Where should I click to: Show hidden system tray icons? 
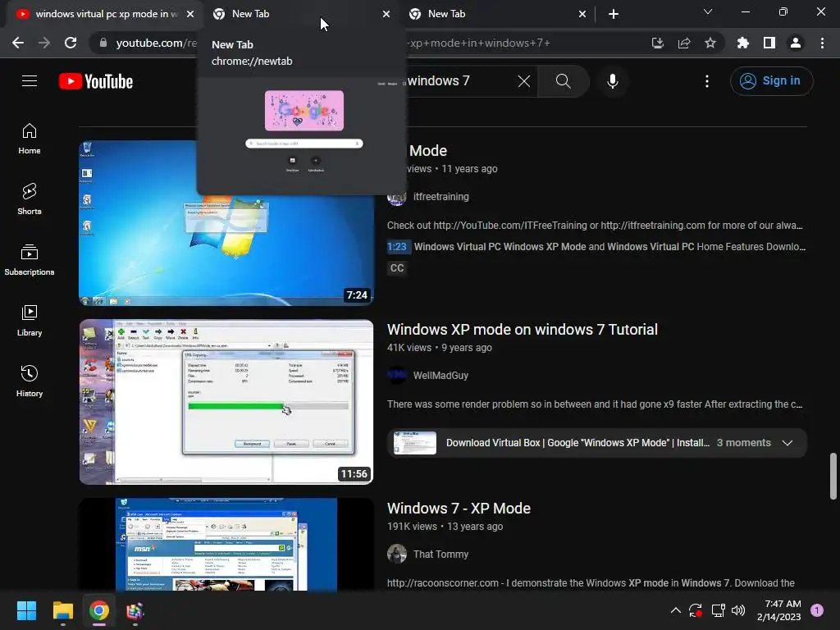click(x=676, y=610)
